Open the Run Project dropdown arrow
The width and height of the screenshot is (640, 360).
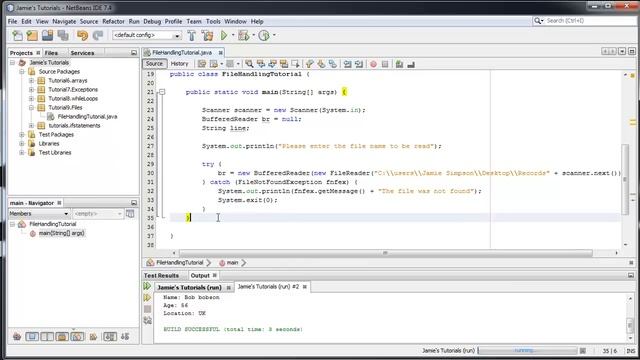pyautogui.click(x=233, y=36)
